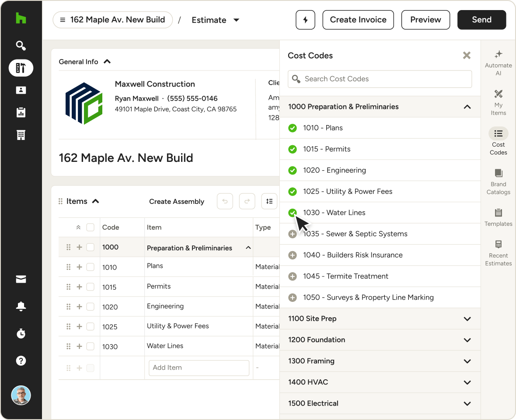Add 1035 Sewer & Septic Systems cost code
Screen dimensions: 516x420
pyautogui.click(x=293, y=234)
